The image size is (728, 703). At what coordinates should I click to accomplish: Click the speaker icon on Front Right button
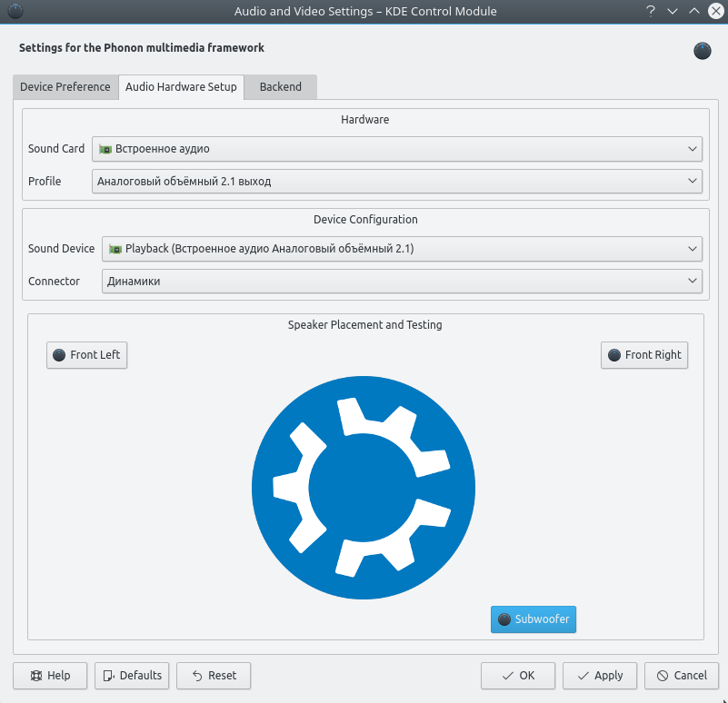(614, 355)
